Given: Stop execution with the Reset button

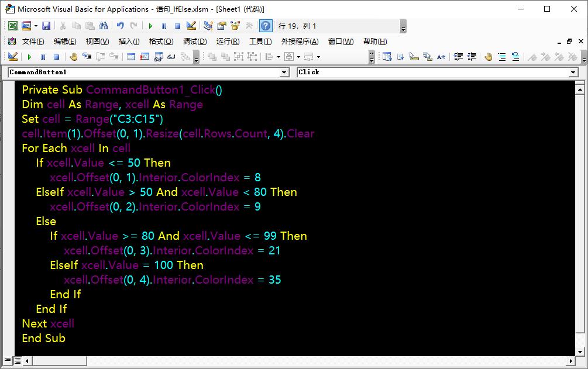Looking at the screenshot, I should click(177, 26).
